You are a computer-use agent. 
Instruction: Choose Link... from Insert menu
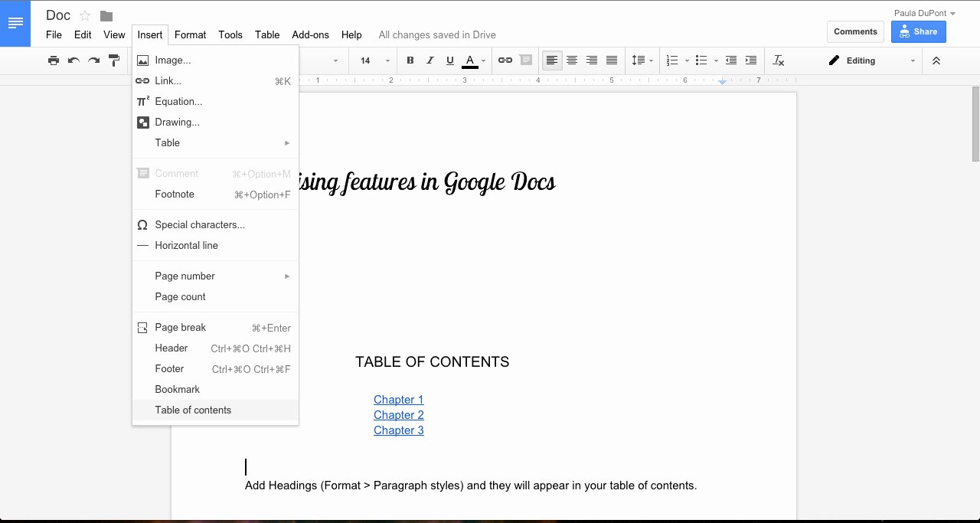coord(215,80)
